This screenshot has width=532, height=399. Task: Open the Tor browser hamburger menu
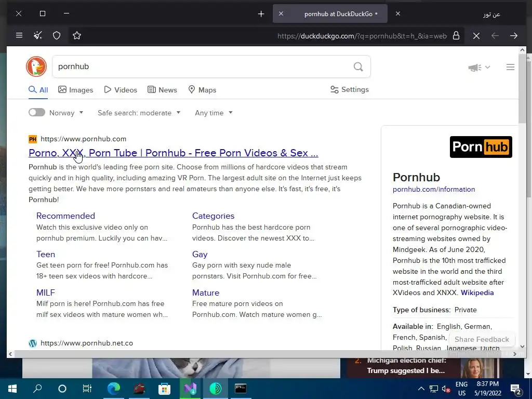19,35
